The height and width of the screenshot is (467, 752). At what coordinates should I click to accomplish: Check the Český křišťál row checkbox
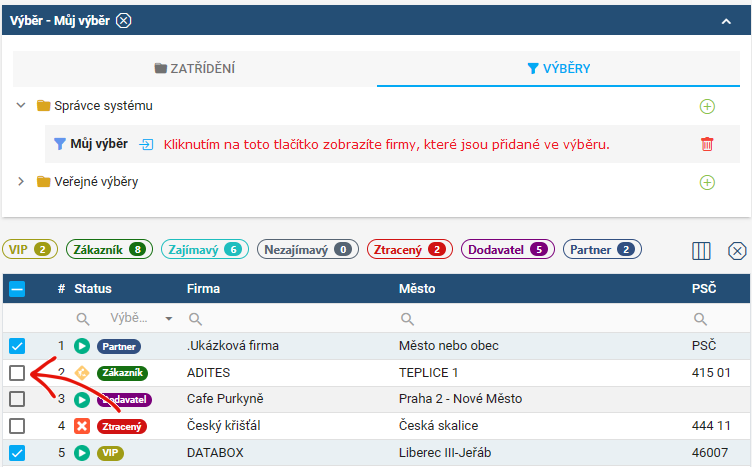(17, 426)
